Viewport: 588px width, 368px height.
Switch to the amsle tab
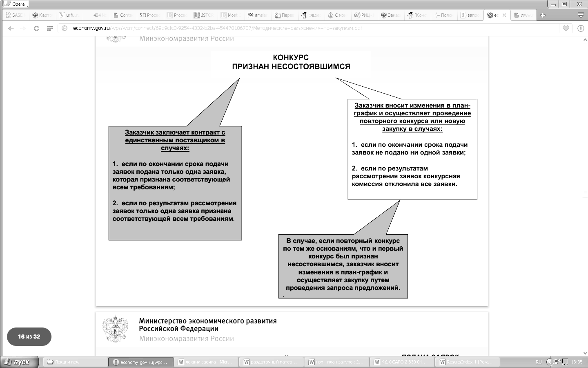coord(257,15)
